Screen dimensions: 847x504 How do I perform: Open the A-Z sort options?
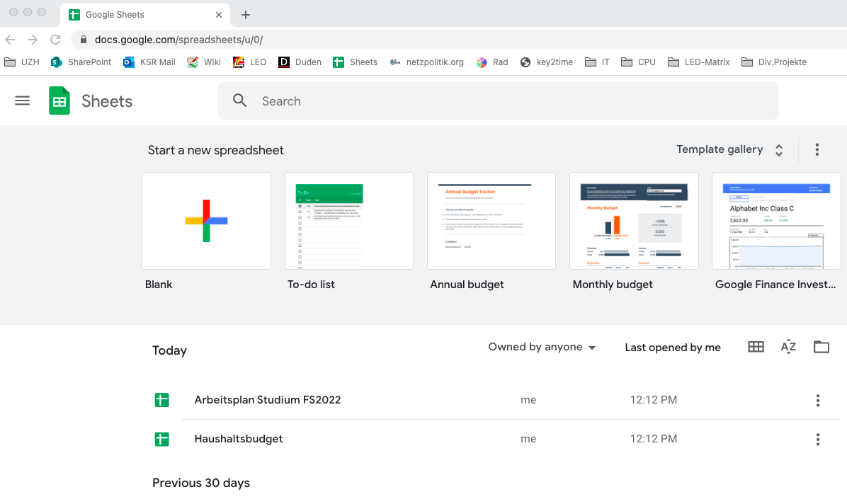788,347
